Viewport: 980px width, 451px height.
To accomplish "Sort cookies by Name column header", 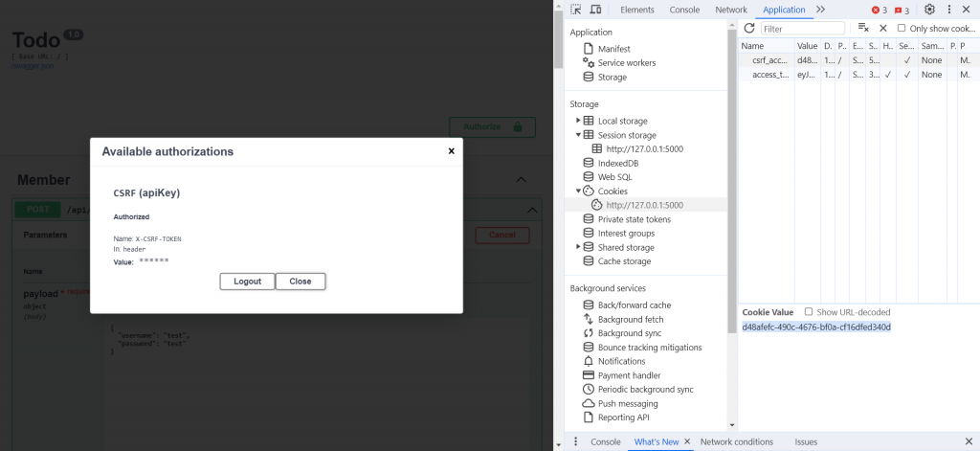I will [x=767, y=46].
